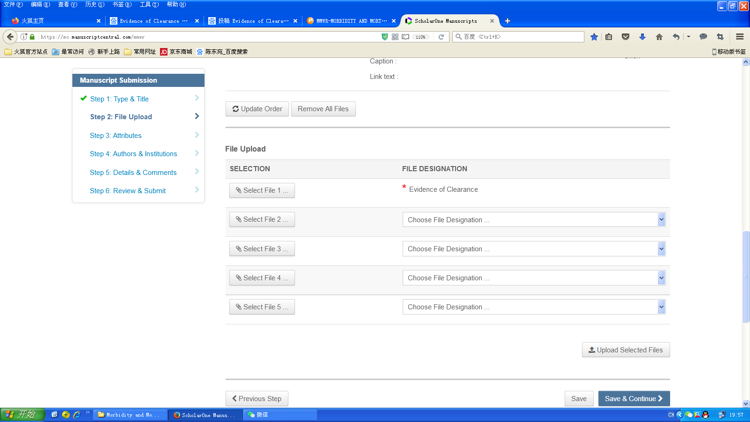Click the bookmark star icon in toolbar
The image size is (750, 422).
tap(594, 37)
